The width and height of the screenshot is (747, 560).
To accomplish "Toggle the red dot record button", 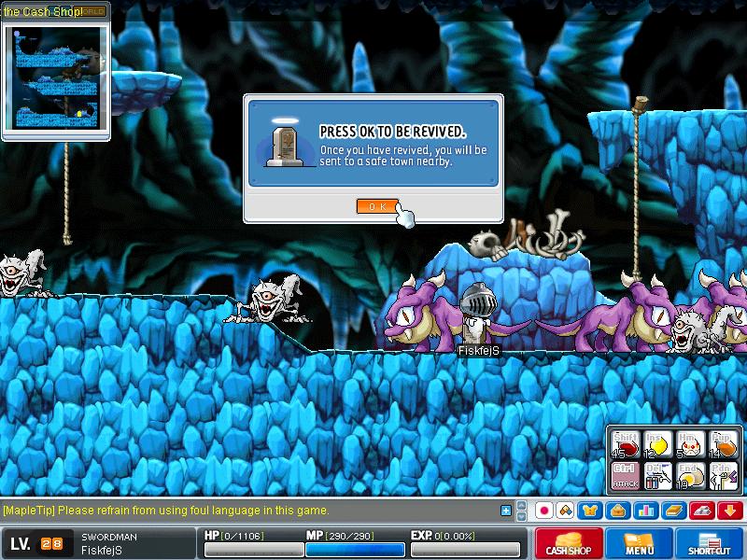I will tap(543, 511).
